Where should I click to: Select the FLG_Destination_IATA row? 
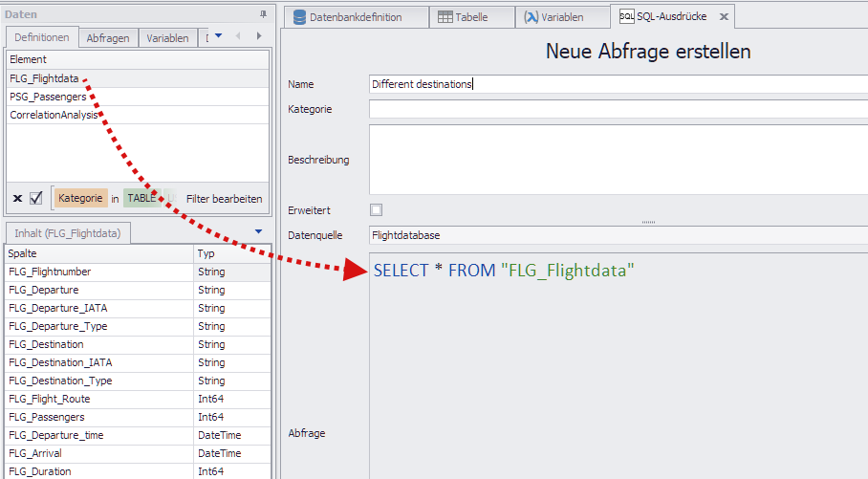[x=138, y=362]
